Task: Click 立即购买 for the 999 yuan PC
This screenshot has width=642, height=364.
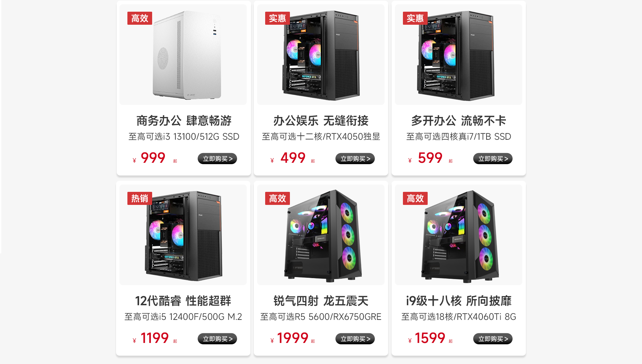Action: pos(217,159)
